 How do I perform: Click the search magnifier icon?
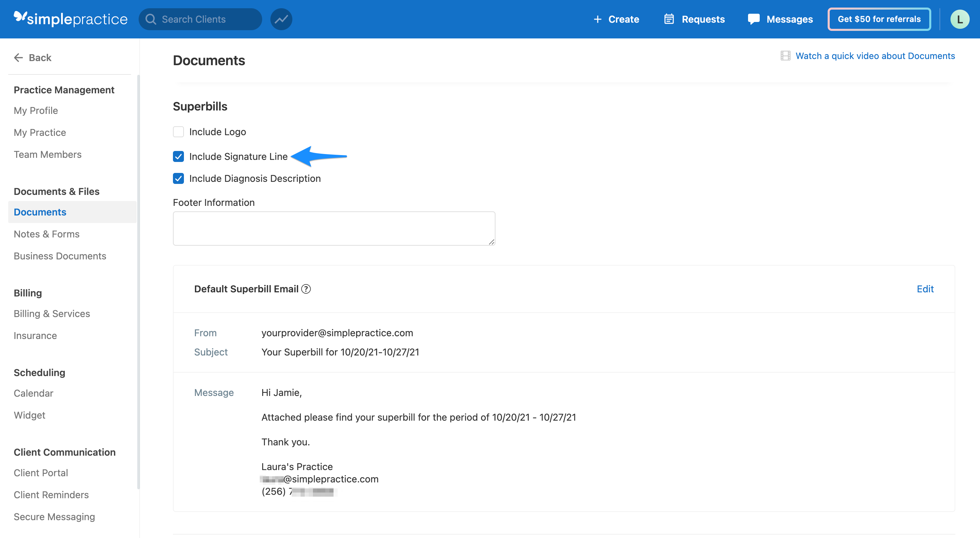151,19
